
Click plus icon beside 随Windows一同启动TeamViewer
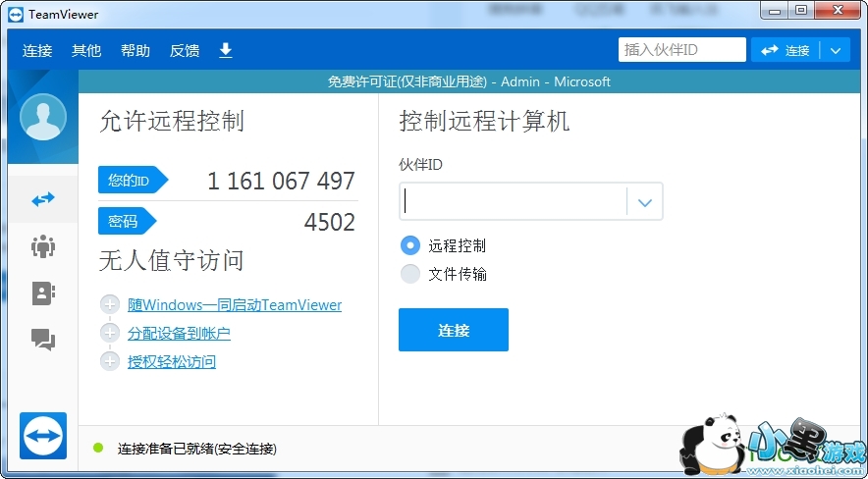point(110,304)
